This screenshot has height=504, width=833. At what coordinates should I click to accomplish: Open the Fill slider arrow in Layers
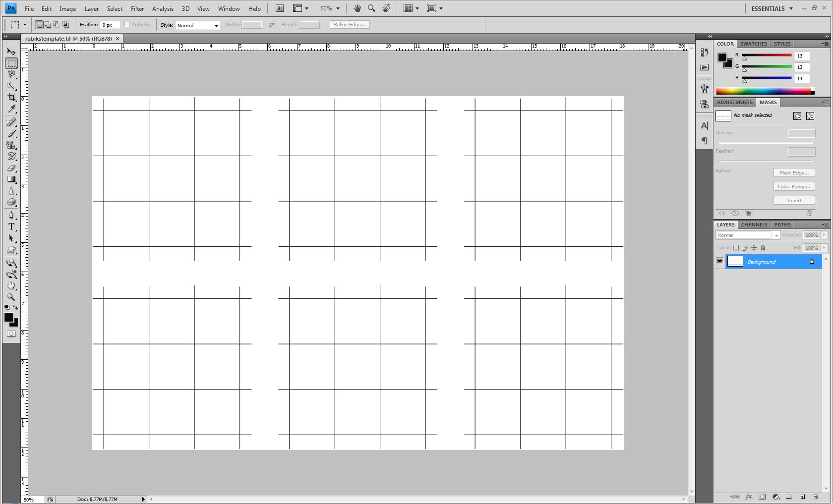(x=824, y=248)
